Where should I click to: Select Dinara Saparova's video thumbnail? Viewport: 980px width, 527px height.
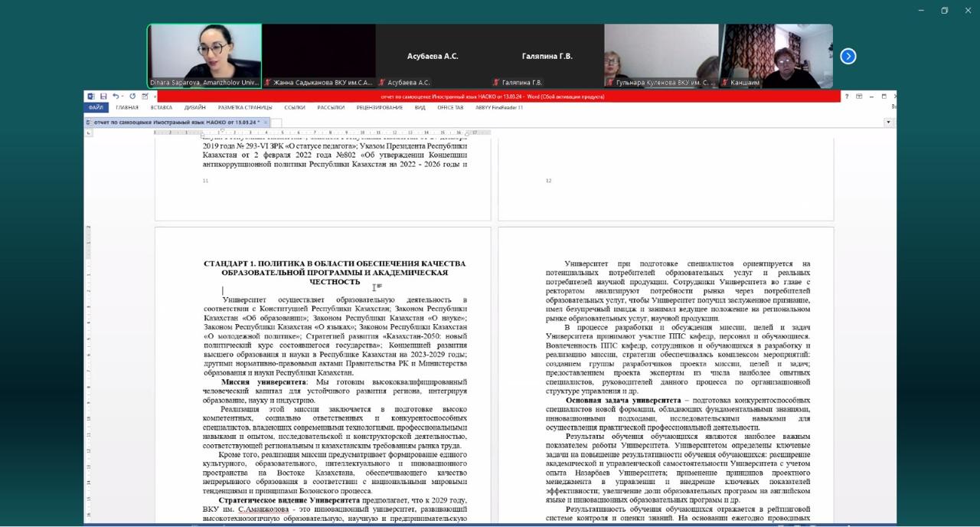[204, 56]
